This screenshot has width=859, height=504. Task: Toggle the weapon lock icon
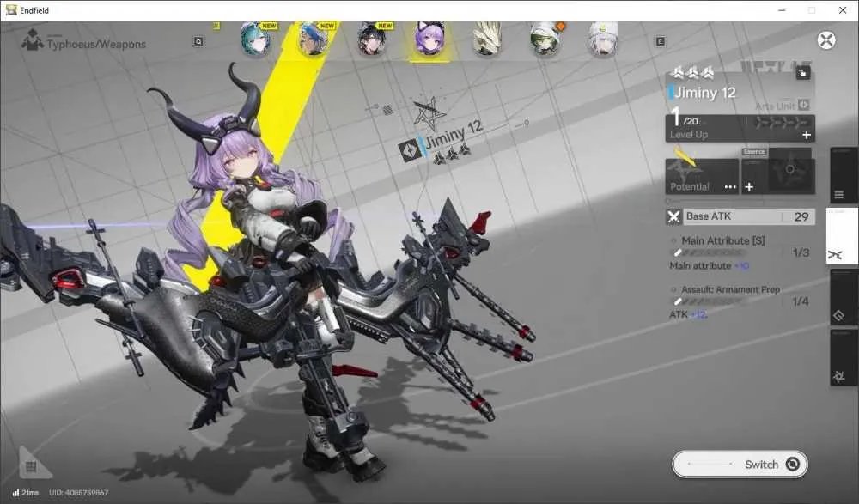tap(802, 73)
